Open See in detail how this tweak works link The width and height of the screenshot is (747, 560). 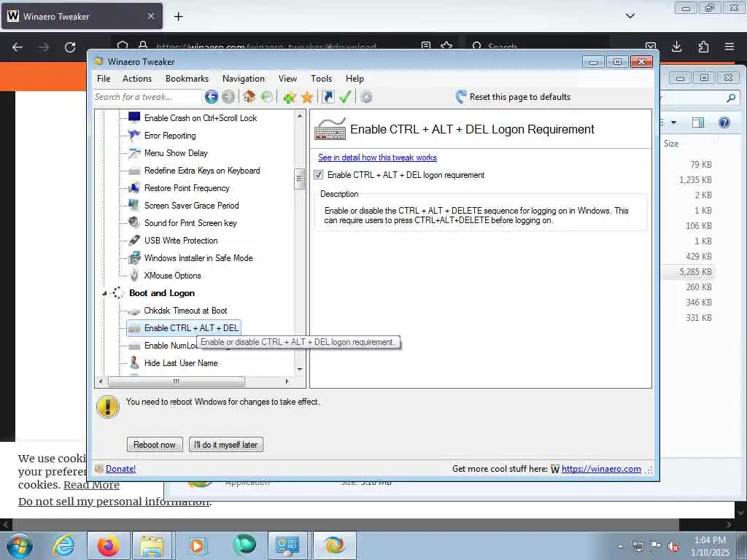point(377,157)
